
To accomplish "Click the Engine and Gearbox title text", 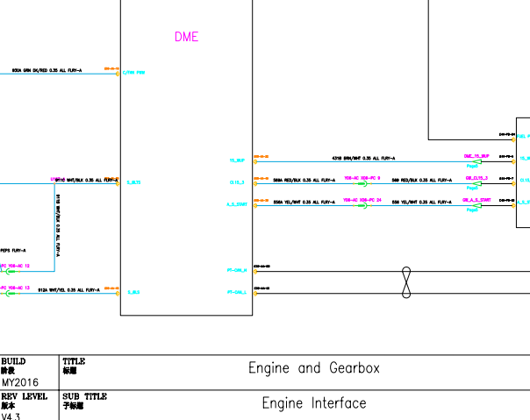I will click(x=314, y=367).
